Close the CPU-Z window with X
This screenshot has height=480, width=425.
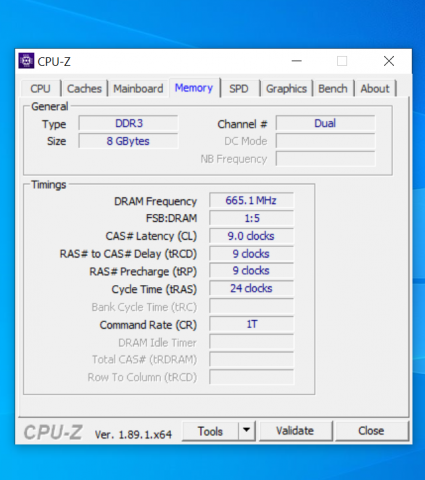[x=389, y=61]
